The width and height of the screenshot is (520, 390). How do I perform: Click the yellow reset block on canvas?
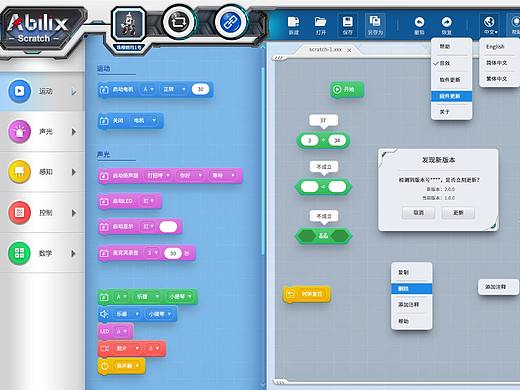coord(307,294)
